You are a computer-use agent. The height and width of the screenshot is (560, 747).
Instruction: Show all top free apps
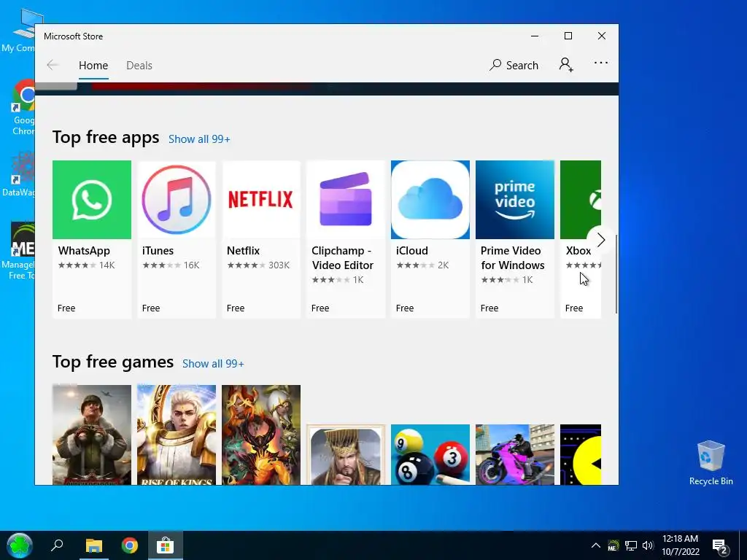[x=199, y=139]
